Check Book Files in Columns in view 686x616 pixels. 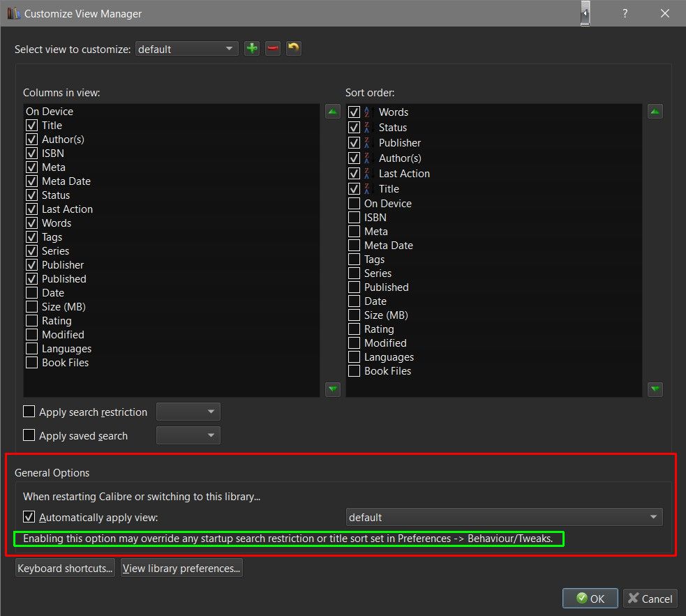pos(31,363)
